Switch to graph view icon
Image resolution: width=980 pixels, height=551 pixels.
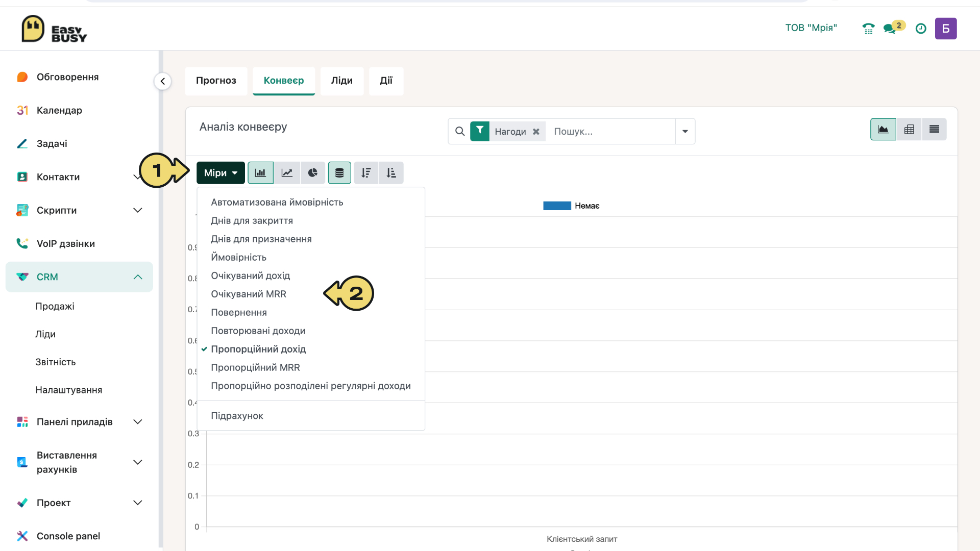tap(883, 129)
